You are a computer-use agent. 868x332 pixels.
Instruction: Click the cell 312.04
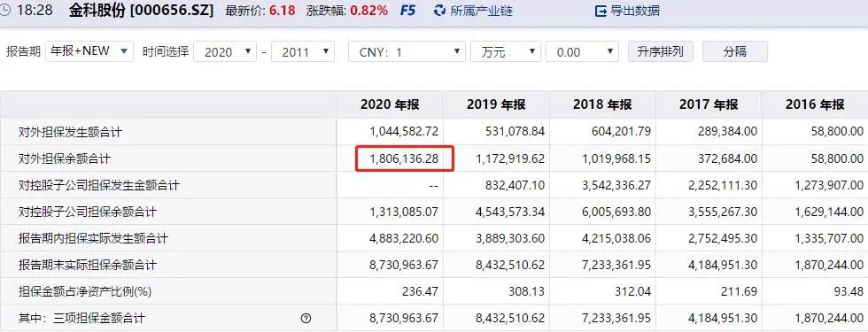coord(632,291)
